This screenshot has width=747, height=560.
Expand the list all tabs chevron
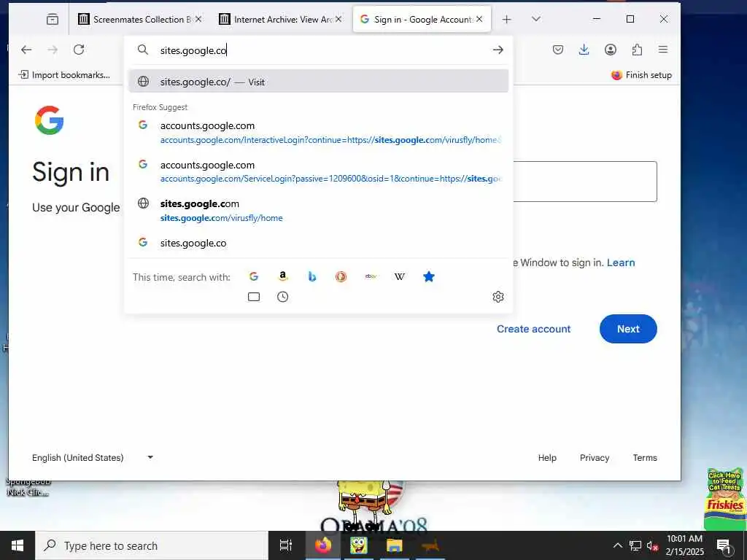pyautogui.click(x=536, y=19)
